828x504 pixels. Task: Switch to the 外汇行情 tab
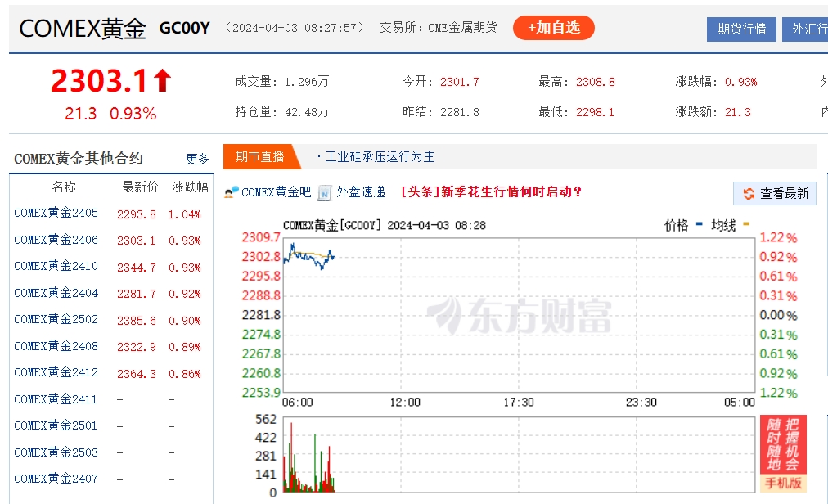[x=805, y=29]
